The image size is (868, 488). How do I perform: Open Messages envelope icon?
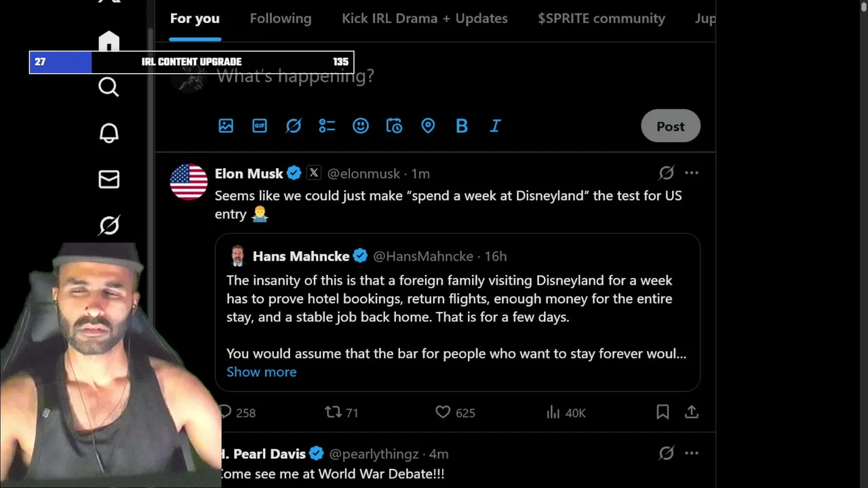pyautogui.click(x=108, y=179)
